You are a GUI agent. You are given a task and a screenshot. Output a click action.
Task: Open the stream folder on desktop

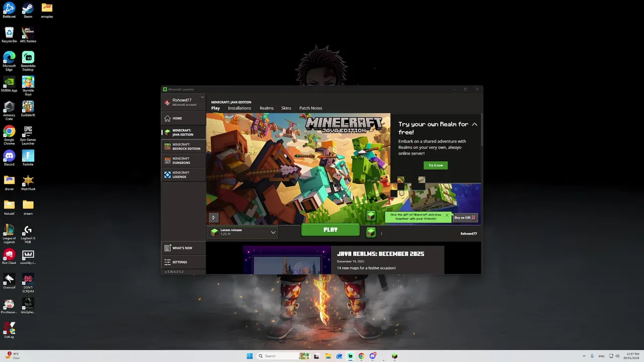point(28,208)
